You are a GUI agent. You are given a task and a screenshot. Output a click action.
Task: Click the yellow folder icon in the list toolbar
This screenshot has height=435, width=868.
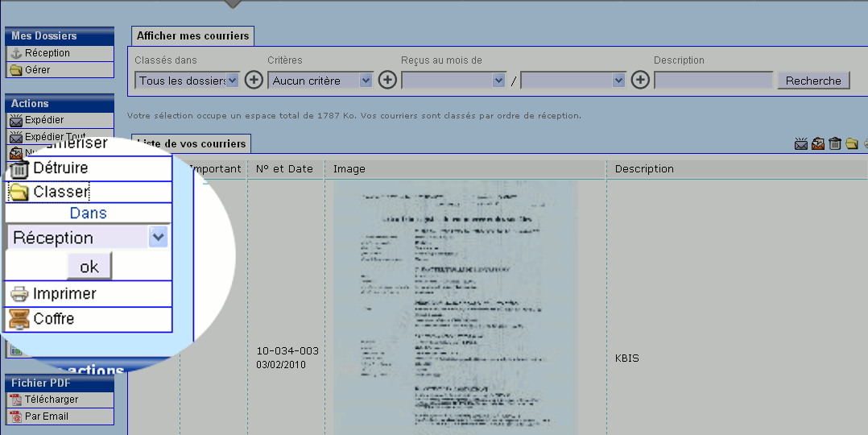coord(852,144)
